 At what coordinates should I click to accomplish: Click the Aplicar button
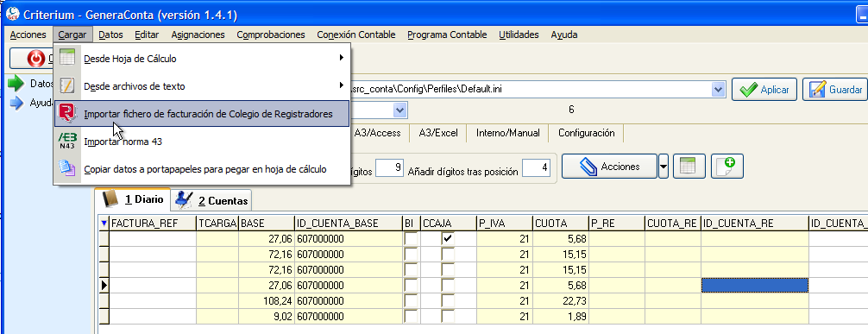pyautogui.click(x=764, y=89)
